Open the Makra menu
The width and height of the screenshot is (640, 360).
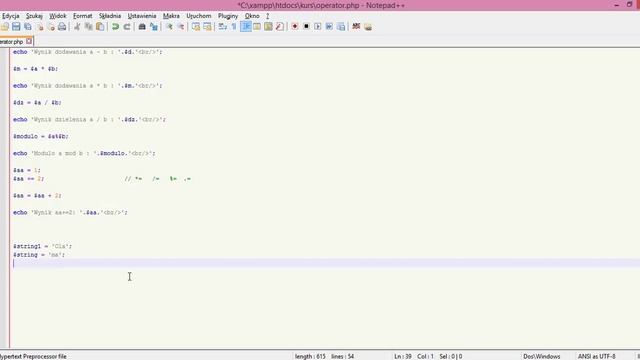[x=171, y=16]
